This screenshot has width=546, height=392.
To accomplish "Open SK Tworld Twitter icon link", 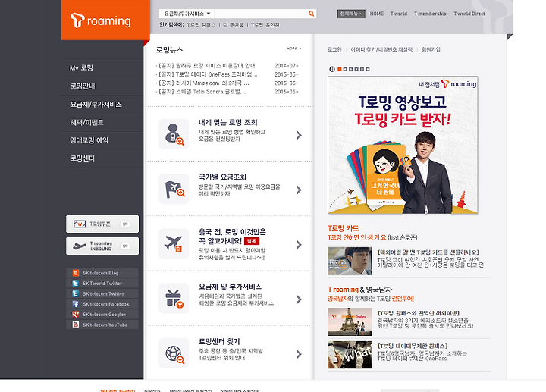I will click(76, 284).
